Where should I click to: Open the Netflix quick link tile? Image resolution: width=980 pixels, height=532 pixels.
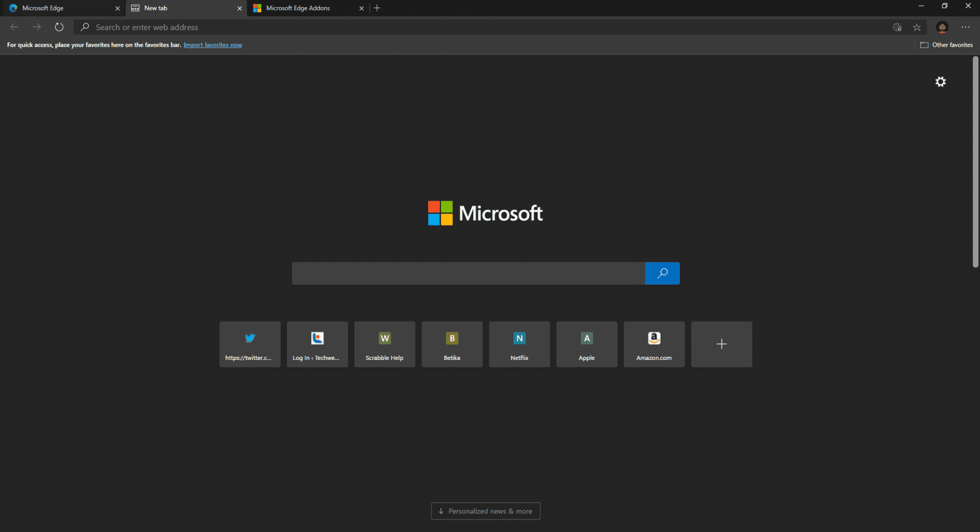point(519,344)
